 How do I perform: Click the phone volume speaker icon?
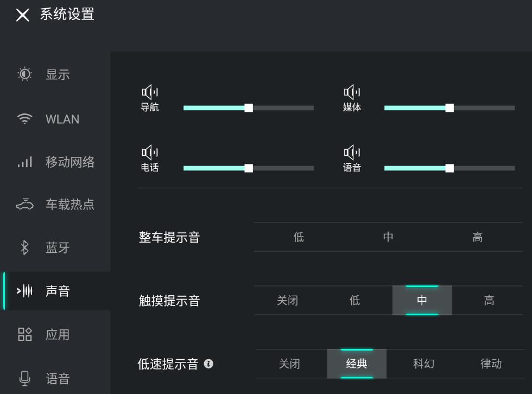pyautogui.click(x=149, y=152)
